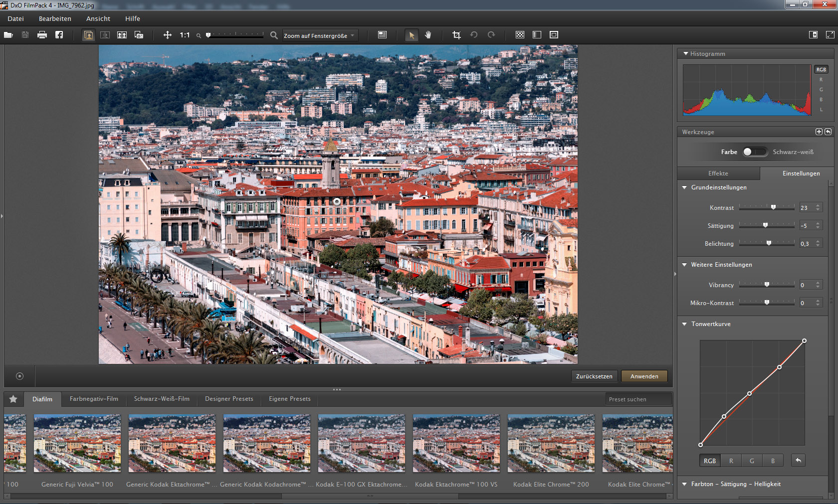Select the Generic Fuji Velvia 100 preset thumbnail
This screenshot has width=838, height=504.
(x=77, y=443)
